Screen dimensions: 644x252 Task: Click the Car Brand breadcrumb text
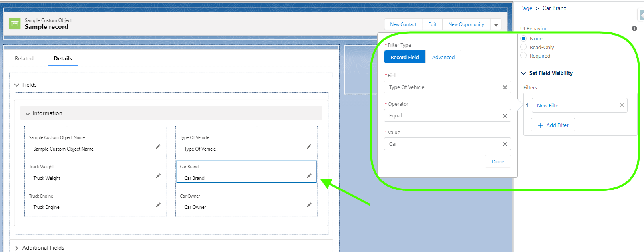click(x=555, y=8)
